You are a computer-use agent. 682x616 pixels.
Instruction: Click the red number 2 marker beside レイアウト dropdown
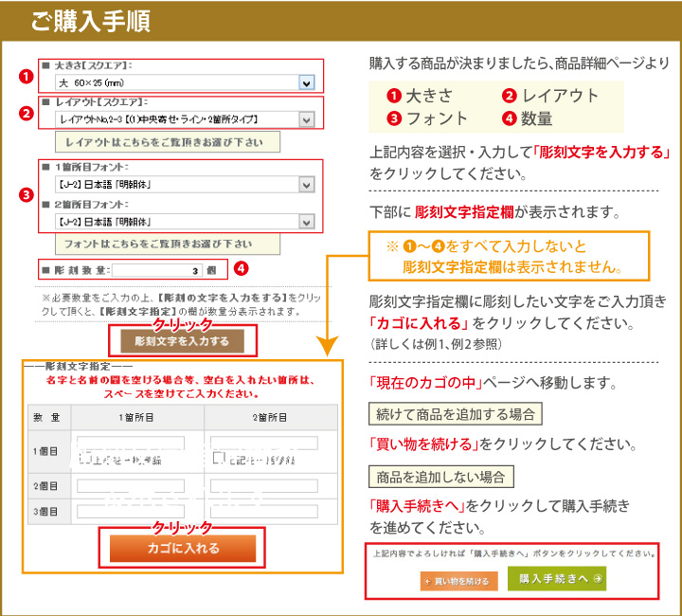pos(27,115)
